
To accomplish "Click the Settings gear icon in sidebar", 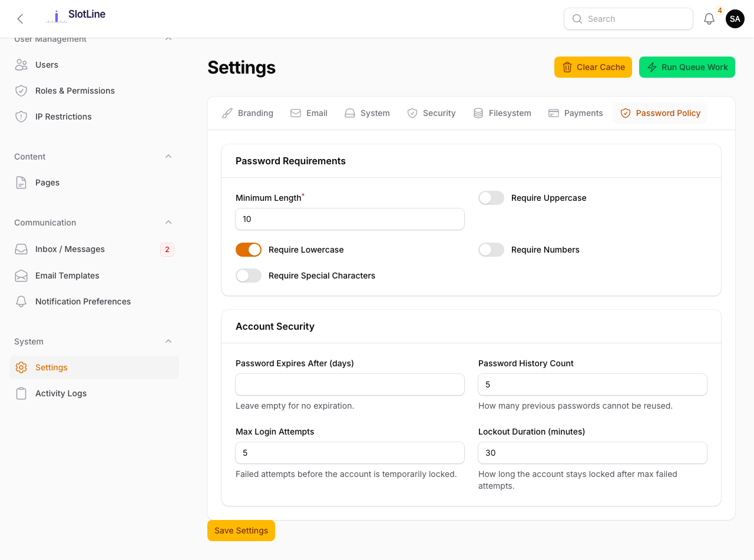I will coord(21,367).
